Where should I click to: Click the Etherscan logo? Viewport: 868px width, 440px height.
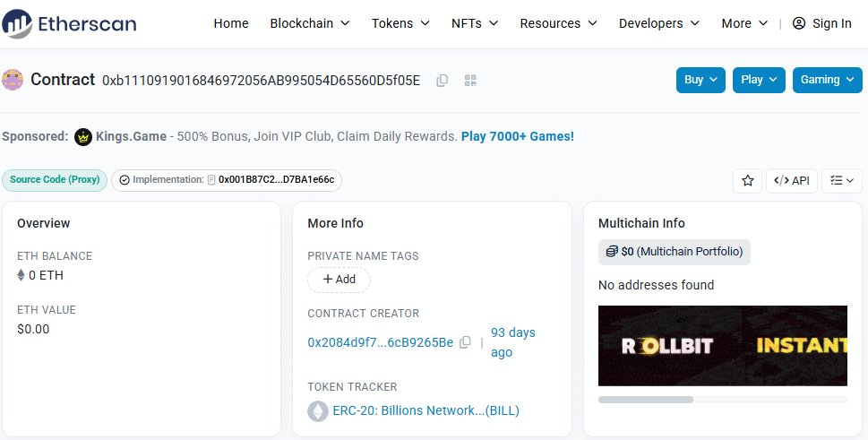coord(69,24)
